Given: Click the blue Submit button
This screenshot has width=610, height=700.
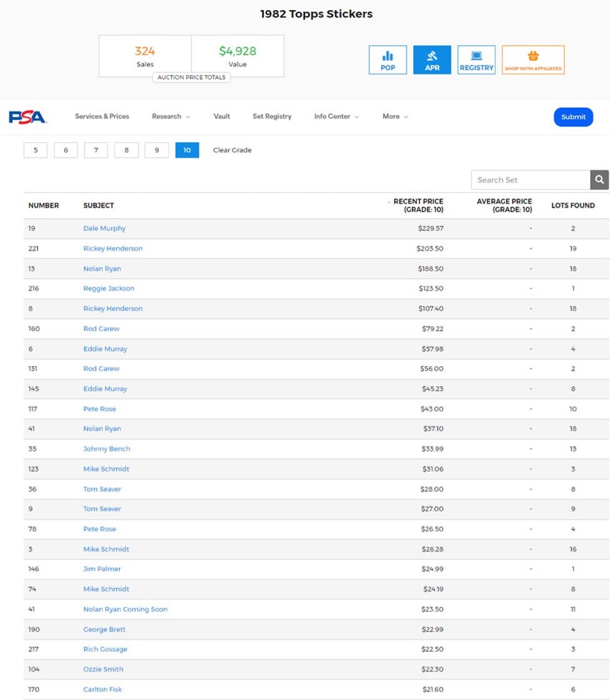Looking at the screenshot, I should click(573, 117).
